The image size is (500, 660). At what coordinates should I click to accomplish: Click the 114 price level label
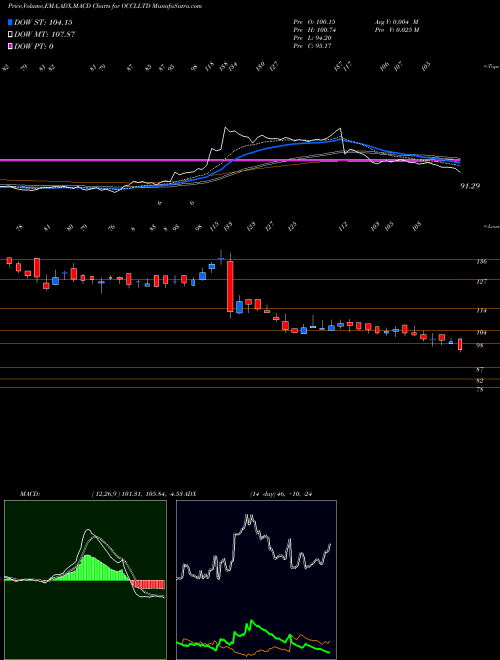coord(482,311)
